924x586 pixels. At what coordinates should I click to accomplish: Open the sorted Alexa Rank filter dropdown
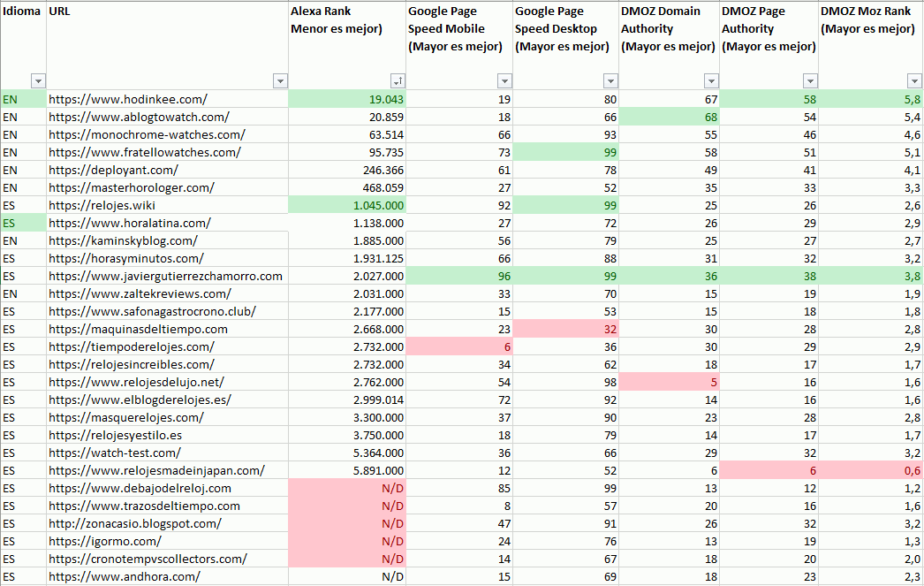click(398, 80)
